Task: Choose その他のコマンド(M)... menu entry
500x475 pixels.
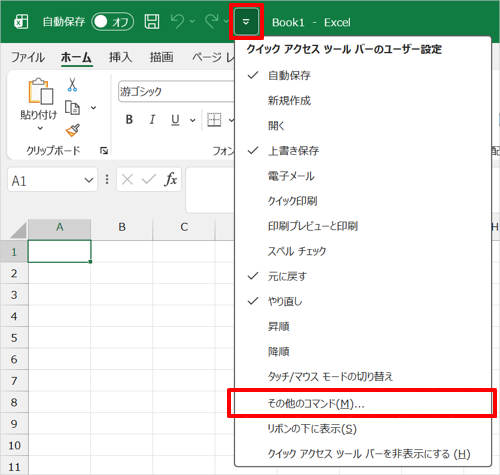Action: coord(363,404)
